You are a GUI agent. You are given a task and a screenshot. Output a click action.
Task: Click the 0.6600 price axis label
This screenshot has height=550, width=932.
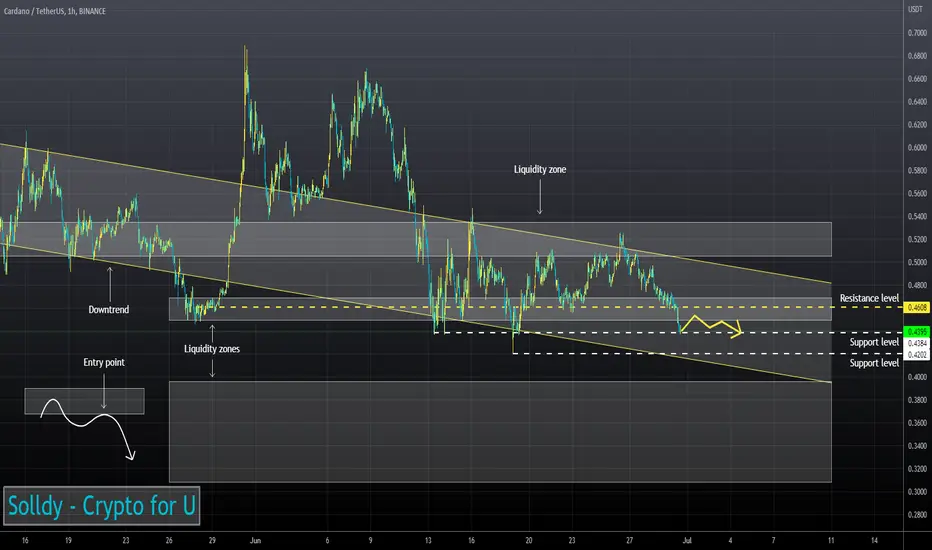(x=917, y=78)
